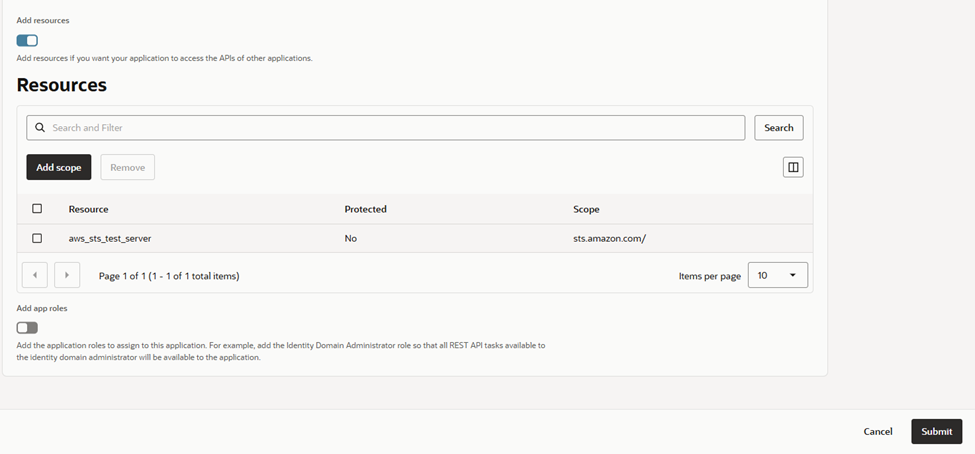975x454 pixels.
Task: Sort by the Resource column header
Action: [88, 209]
